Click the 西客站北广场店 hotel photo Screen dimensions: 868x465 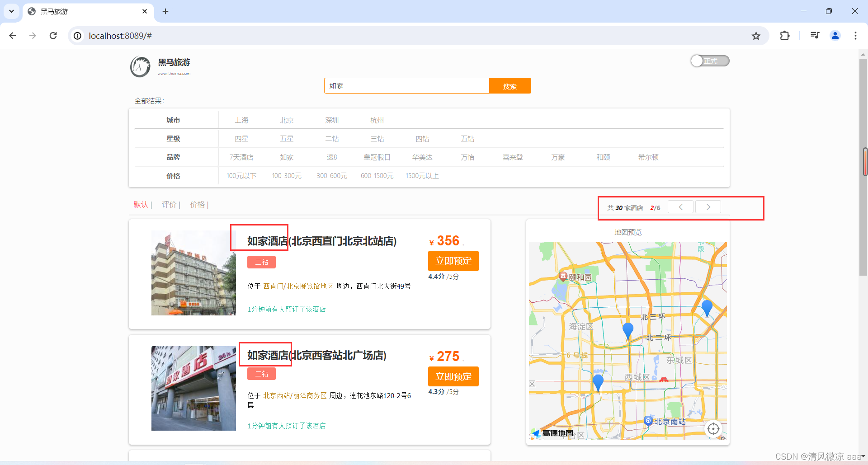193,388
